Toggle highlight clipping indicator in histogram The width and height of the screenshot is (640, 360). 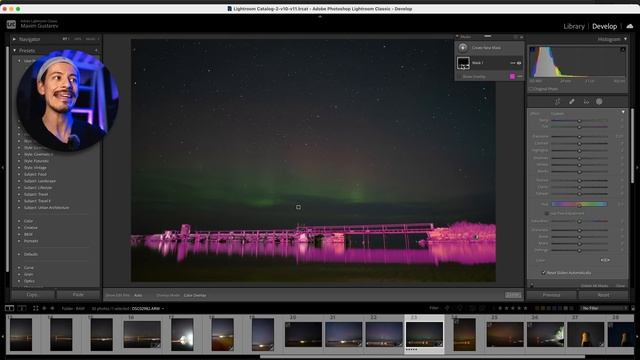pyautogui.click(x=623, y=49)
